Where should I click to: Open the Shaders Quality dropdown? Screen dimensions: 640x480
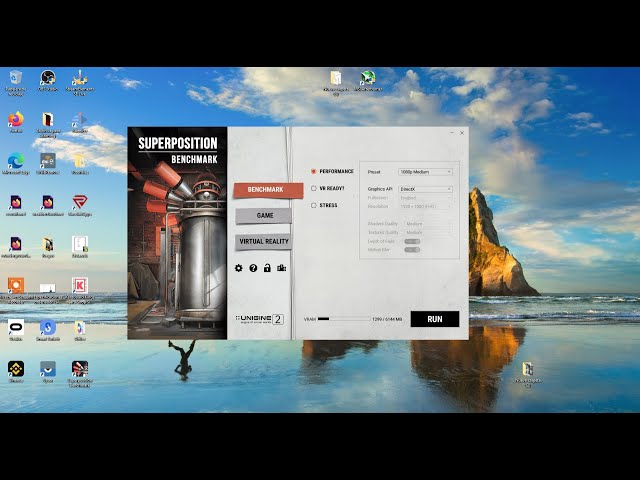tap(428, 224)
